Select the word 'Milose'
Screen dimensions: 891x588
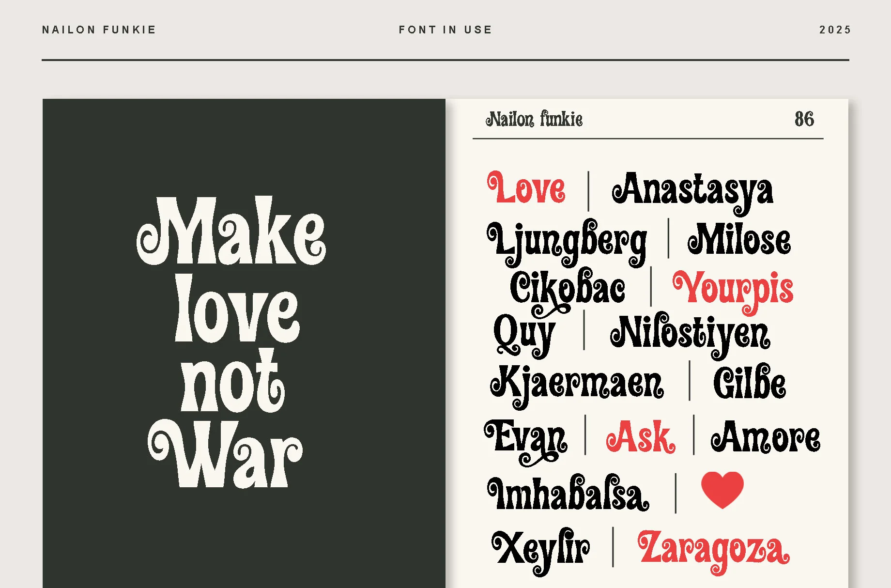point(739,239)
